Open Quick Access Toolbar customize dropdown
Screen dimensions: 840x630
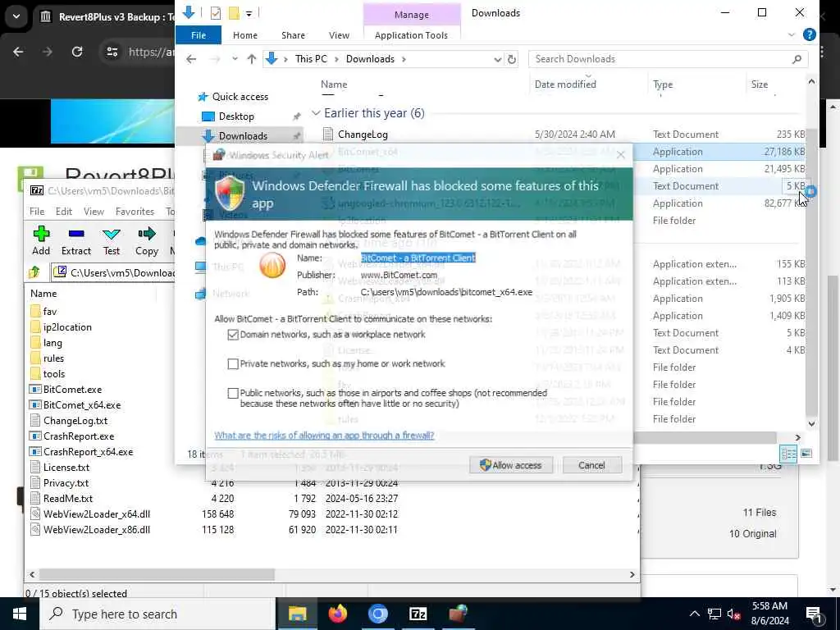(x=249, y=13)
